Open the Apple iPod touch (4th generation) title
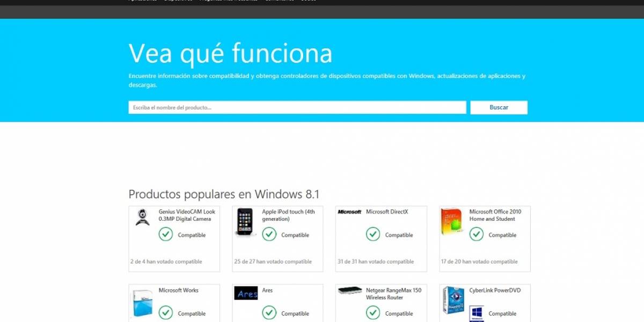Viewport: 644px width, 322px height. (x=289, y=215)
